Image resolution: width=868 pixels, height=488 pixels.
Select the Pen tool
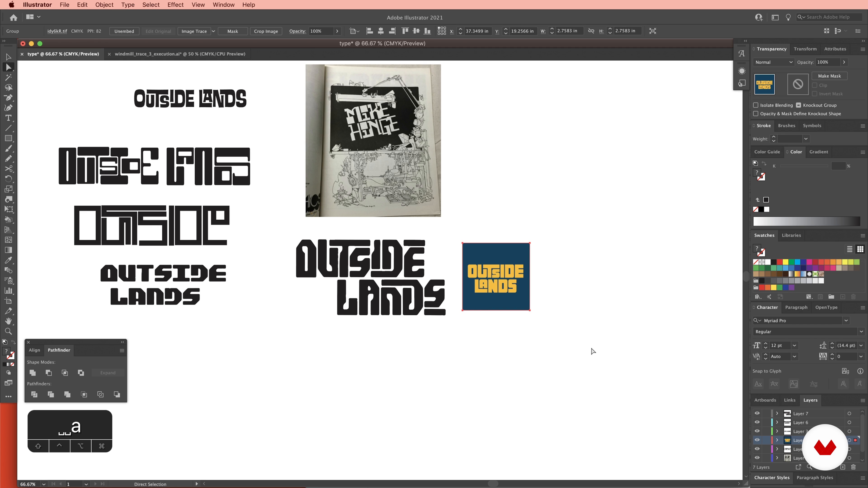[8, 98]
